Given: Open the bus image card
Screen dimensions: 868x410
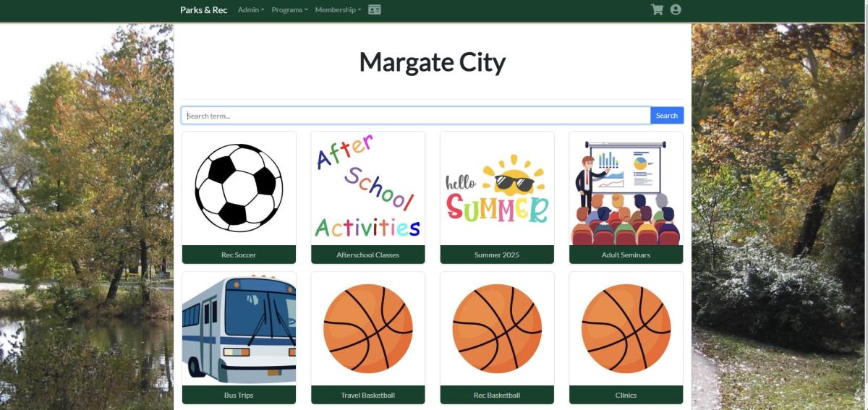Looking at the screenshot, I should [x=239, y=328].
